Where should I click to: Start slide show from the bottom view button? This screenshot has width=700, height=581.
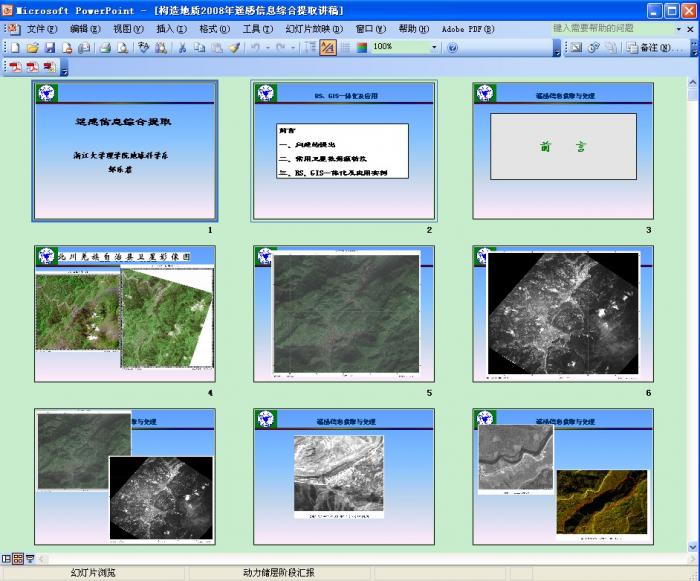(30, 558)
